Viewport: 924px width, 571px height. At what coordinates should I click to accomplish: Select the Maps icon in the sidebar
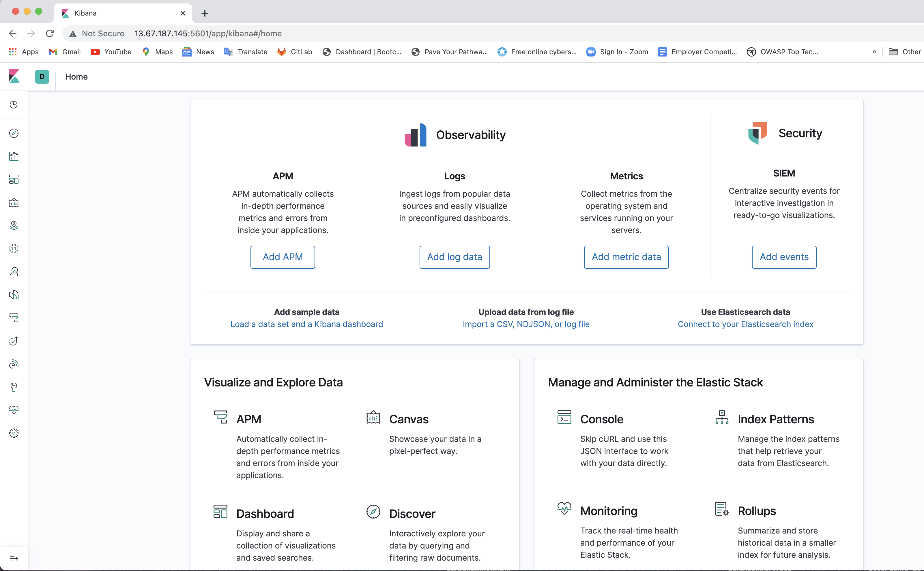14,226
